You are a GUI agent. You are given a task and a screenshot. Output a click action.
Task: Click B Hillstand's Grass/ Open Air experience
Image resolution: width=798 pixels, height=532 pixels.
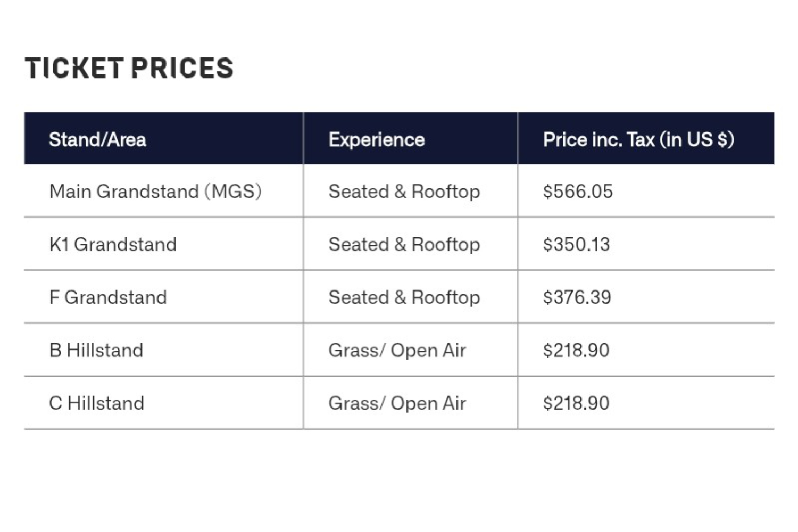pyautogui.click(x=397, y=351)
